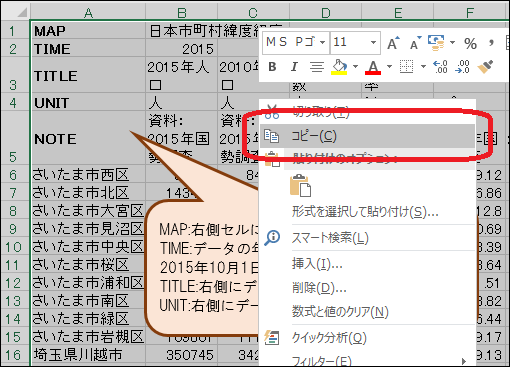Open fill color dropdown arrow
This screenshot has width=510, height=367.
tap(355, 67)
